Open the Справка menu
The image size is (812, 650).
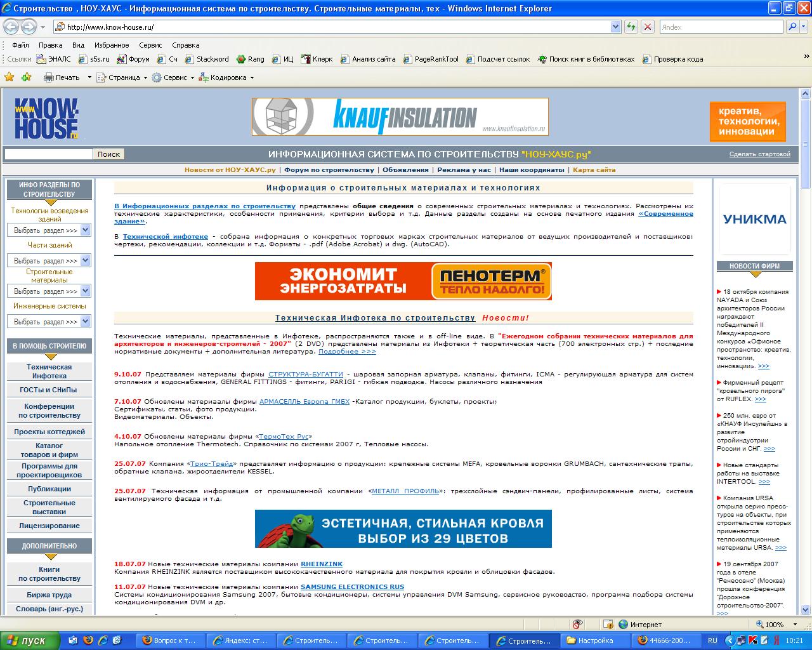click(185, 45)
